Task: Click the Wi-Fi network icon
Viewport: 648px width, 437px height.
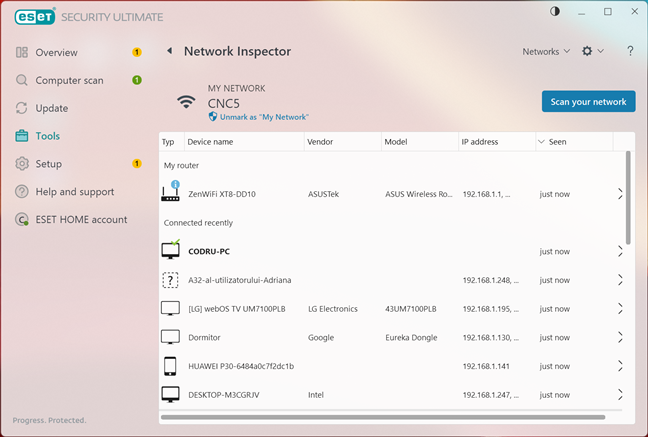Action: point(186,102)
